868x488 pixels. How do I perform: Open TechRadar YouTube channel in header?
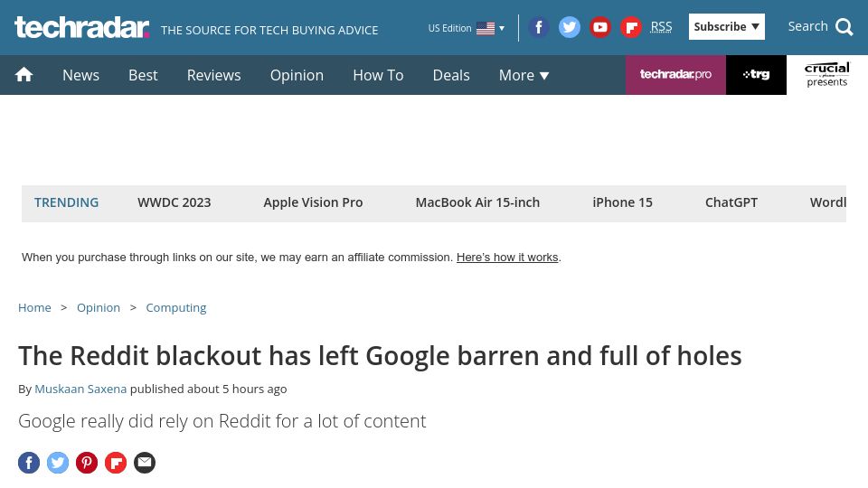[600, 27]
